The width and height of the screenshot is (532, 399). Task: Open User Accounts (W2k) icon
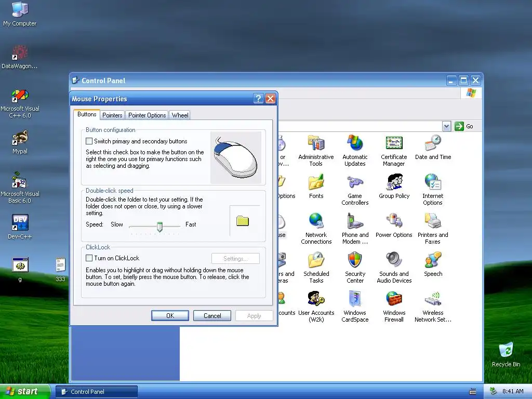316,307
